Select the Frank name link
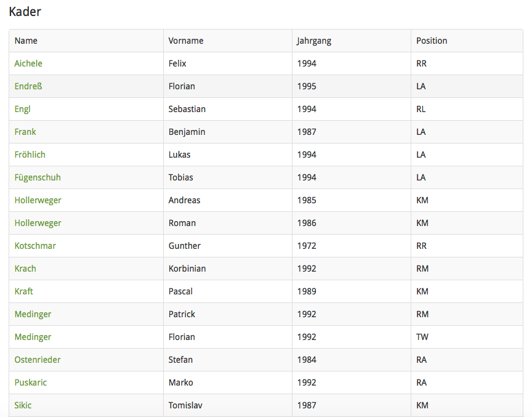The height and width of the screenshot is (417, 532). pos(25,132)
